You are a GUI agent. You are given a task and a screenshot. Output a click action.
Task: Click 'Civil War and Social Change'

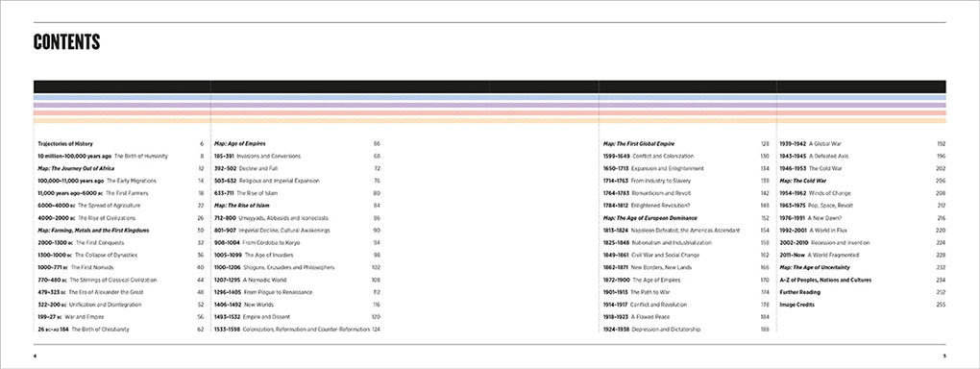click(x=666, y=256)
